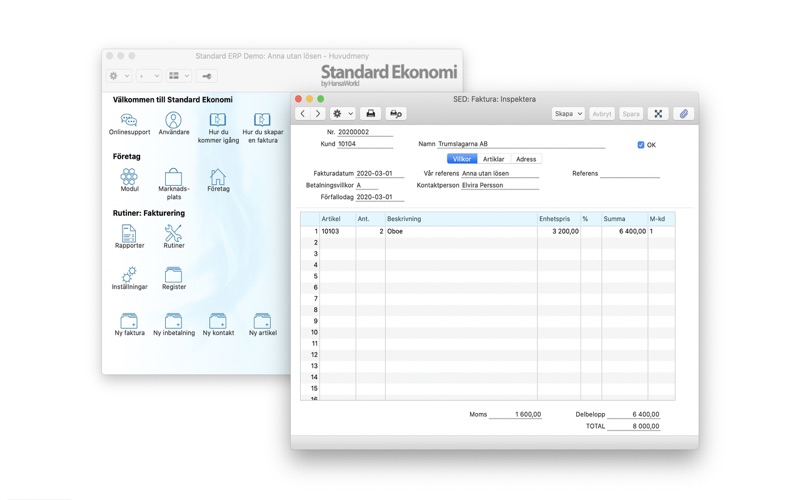Select the Ant. cell with value 2

click(370, 231)
